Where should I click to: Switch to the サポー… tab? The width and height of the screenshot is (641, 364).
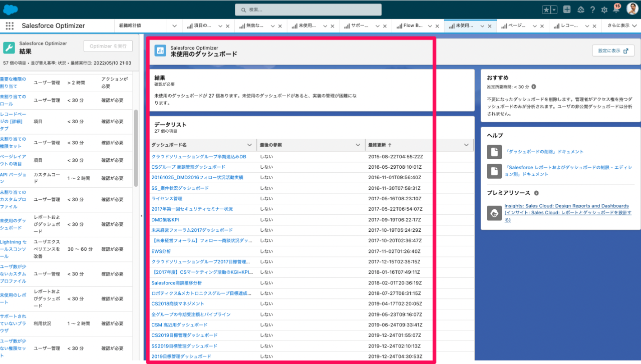tap(356, 26)
